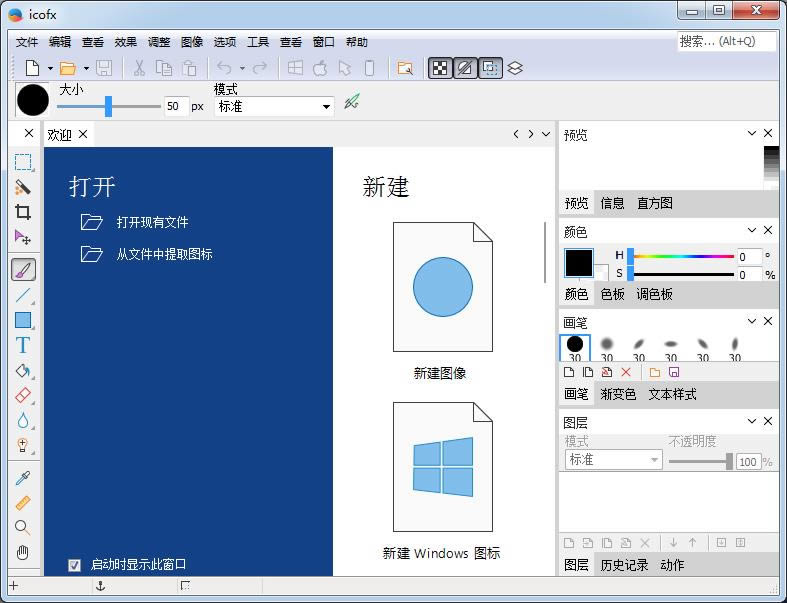Viewport: 787px width, 603px height.
Task: Select the line tool
Action: 23,295
